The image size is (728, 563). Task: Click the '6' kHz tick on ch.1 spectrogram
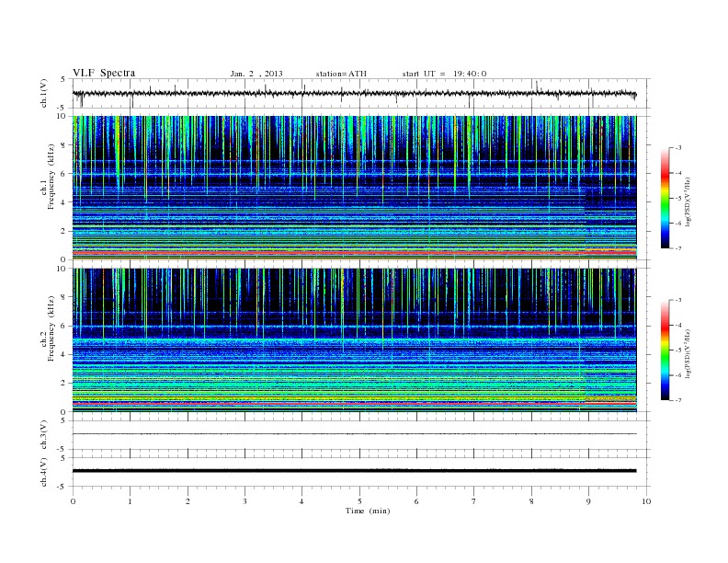[x=63, y=173]
